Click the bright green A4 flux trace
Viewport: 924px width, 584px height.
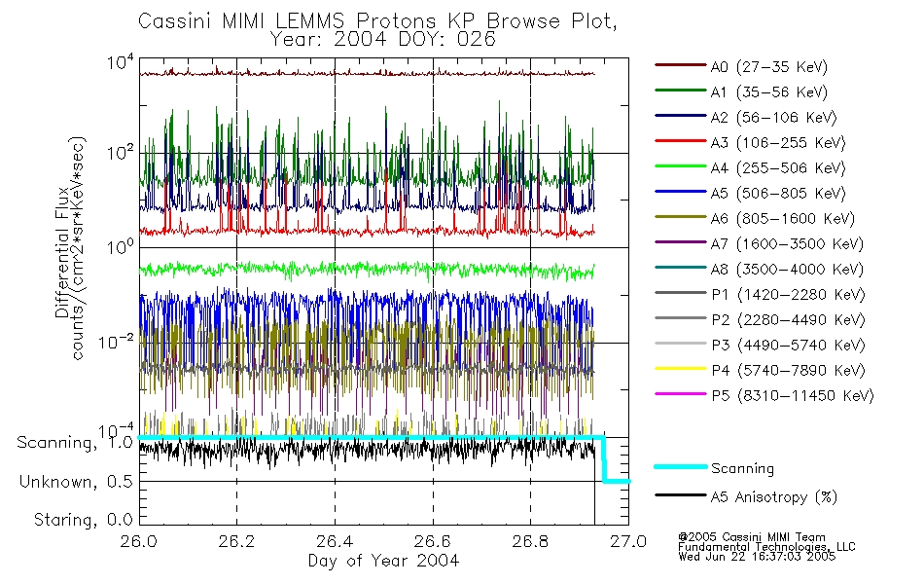(367, 271)
